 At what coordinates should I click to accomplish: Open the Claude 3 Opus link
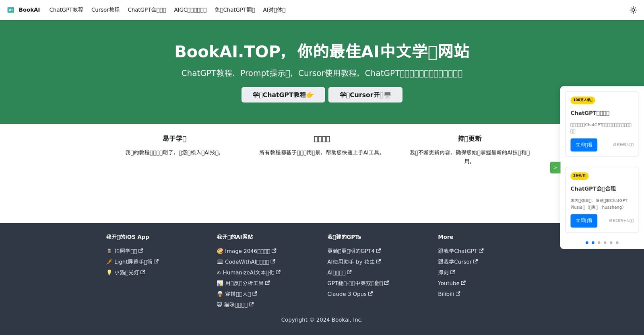click(x=350, y=294)
